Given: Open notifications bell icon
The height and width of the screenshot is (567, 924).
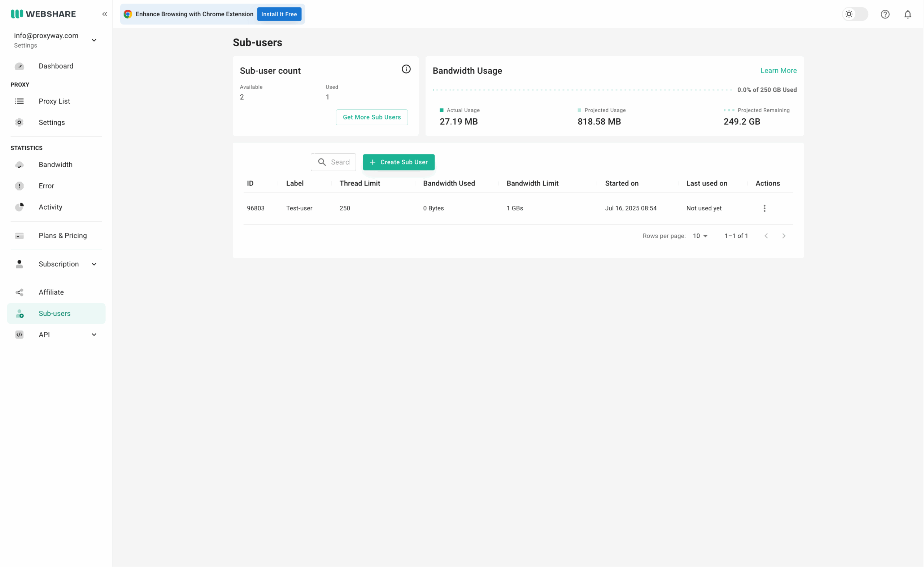Looking at the screenshot, I should click(x=907, y=14).
